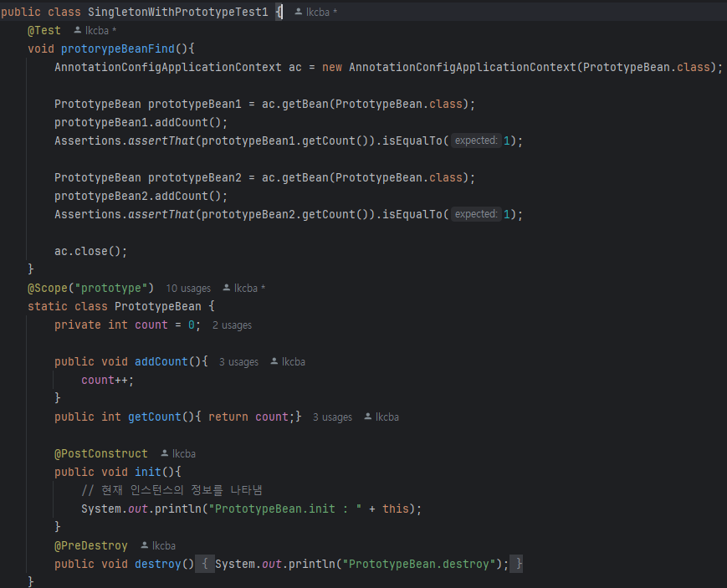Click the Korean comment line in init
727x588 pixels.
172,490
